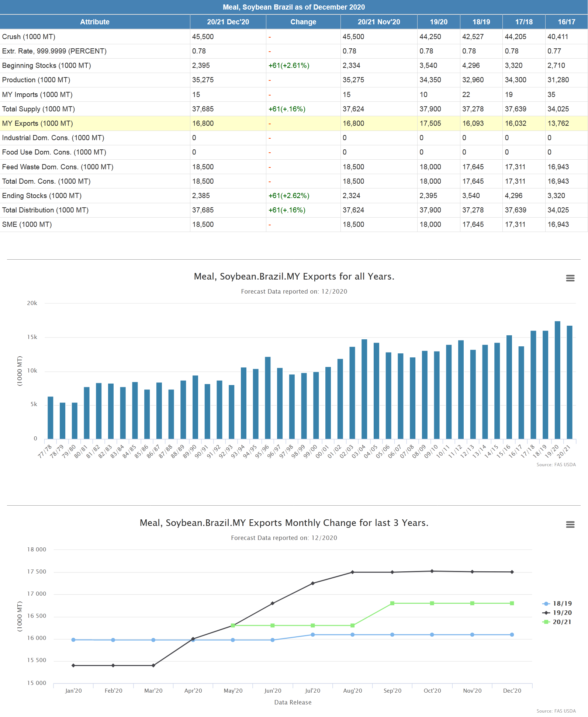Click the Change column header
Viewport: 588px width, 717px height.
303,22
